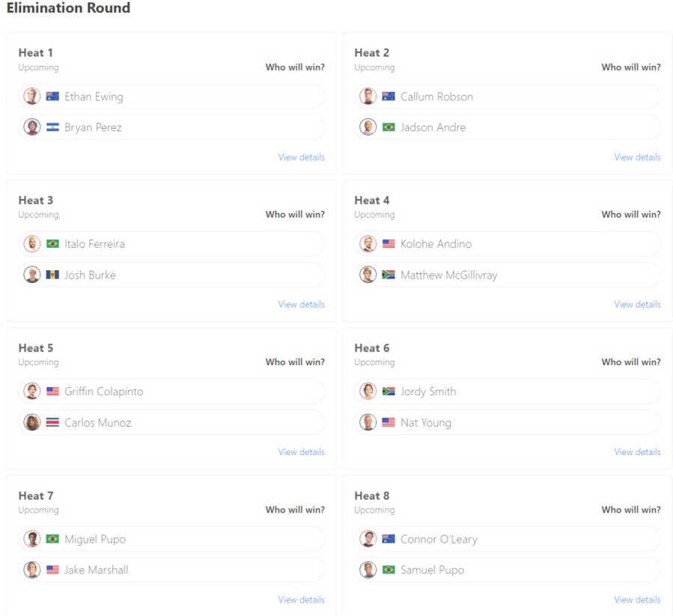Image resolution: width=673 pixels, height=616 pixels.
Task: Click Kolohe Andino's avatar photo
Action: point(368,244)
